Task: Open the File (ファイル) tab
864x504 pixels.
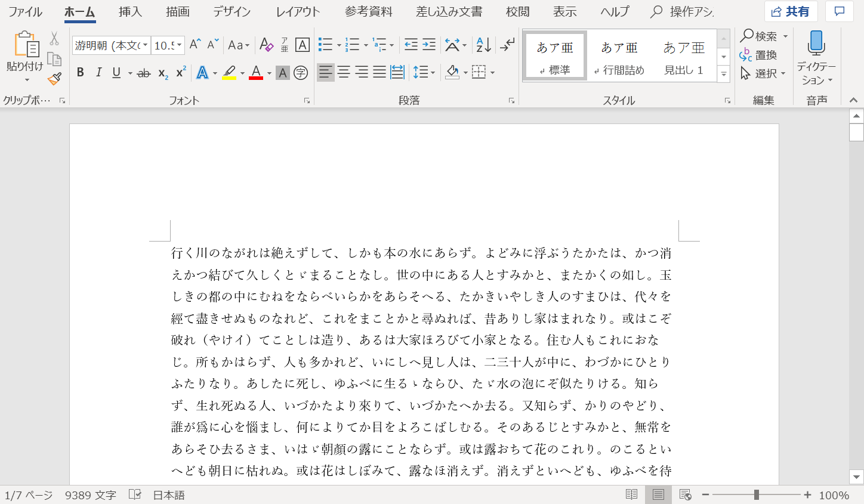Action: click(x=25, y=11)
